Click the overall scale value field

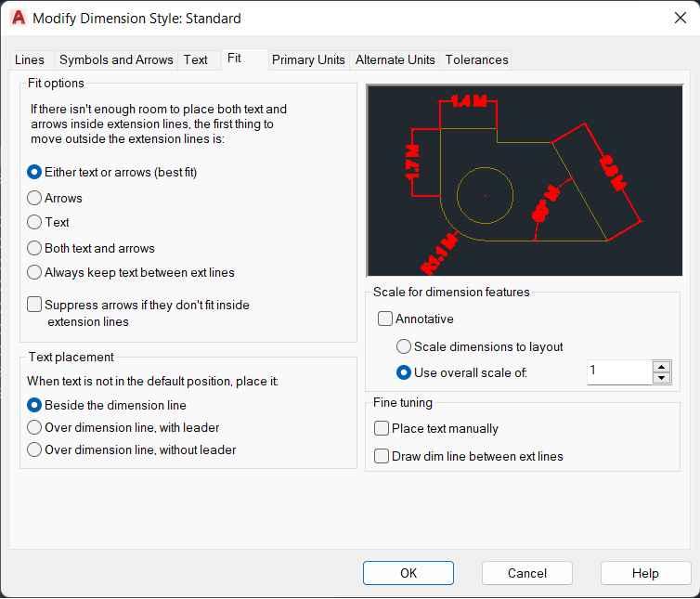tap(619, 372)
